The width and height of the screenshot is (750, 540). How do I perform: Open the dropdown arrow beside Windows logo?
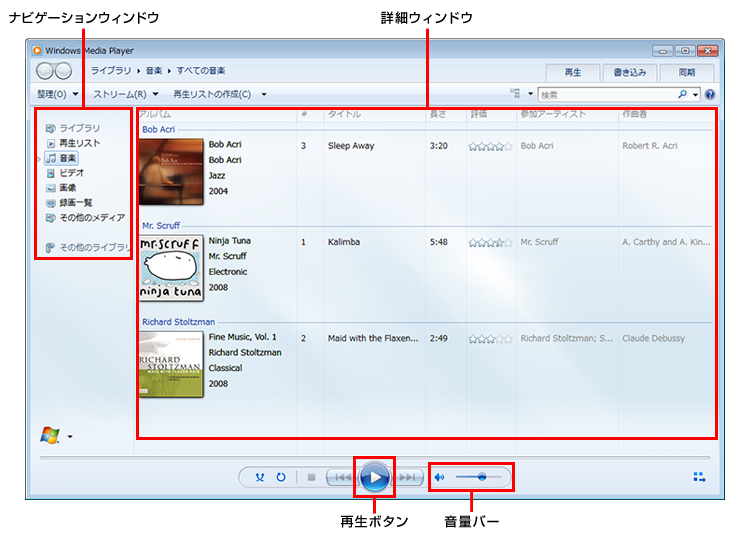pyautogui.click(x=70, y=437)
